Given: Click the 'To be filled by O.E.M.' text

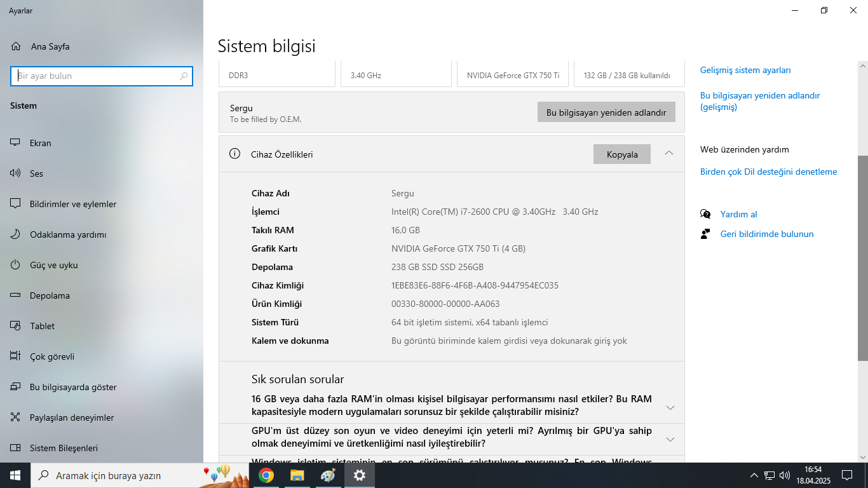Looking at the screenshot, I should (x=266, y=119).
